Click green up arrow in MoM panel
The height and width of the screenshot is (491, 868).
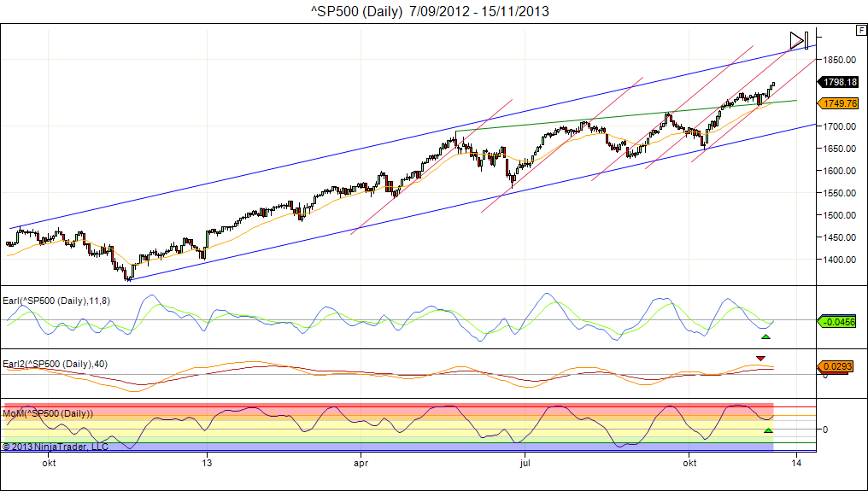768,430
